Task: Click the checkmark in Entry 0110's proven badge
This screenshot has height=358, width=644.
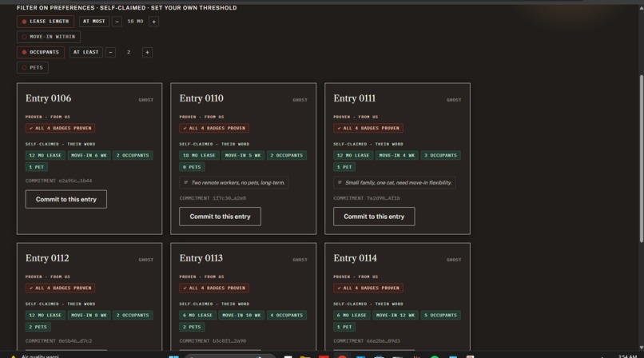Action: pyautogui.click(x=185, y=128)
